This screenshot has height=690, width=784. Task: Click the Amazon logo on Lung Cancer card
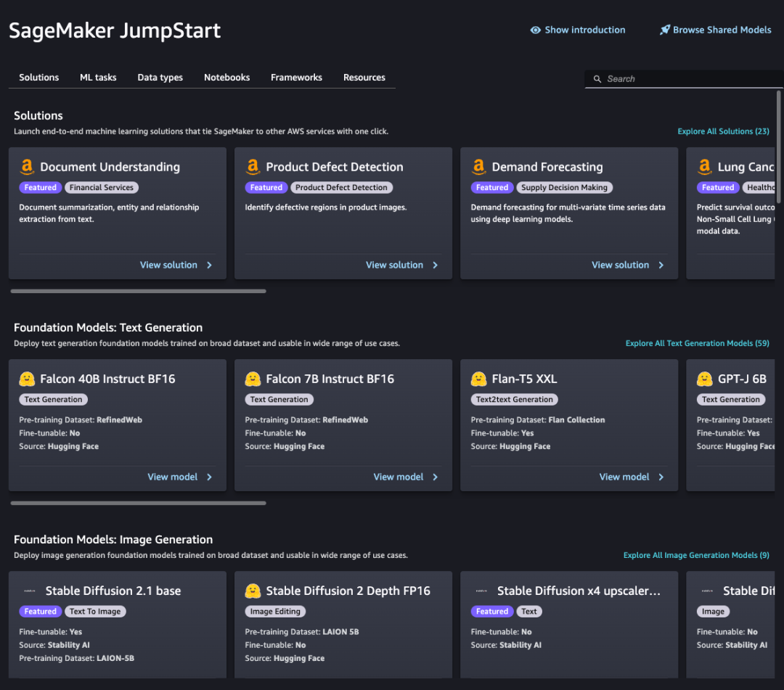[705, 166]
